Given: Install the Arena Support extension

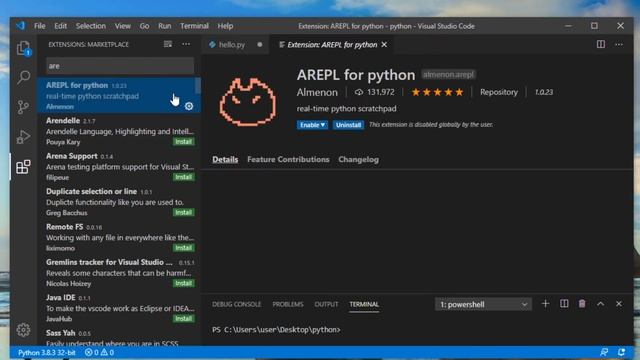Looking at the screenshot, I should pyautogui.click(x=184, y=177).
